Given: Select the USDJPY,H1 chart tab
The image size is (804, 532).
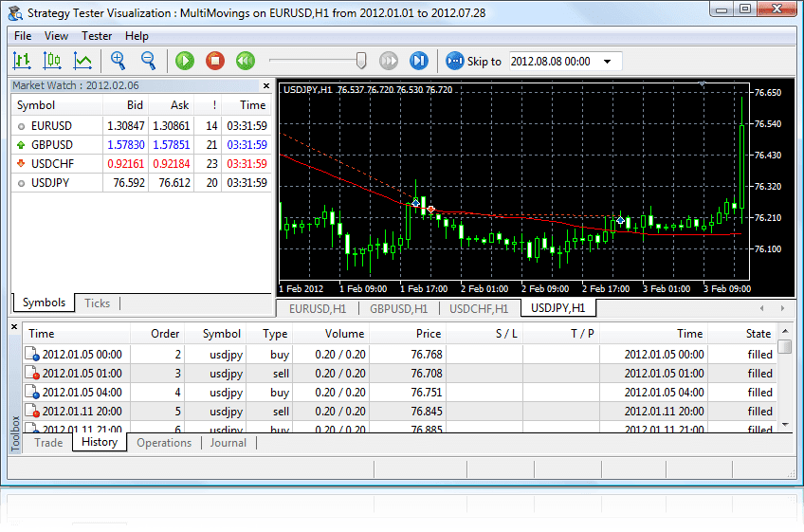Looking at the screenshot, I should pos(557,308).
